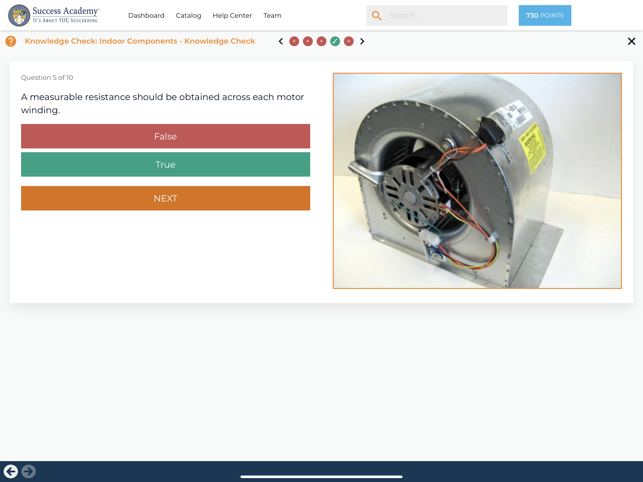
Task: Jump to fourth question green check dot
Action: (x=335, y=41)
